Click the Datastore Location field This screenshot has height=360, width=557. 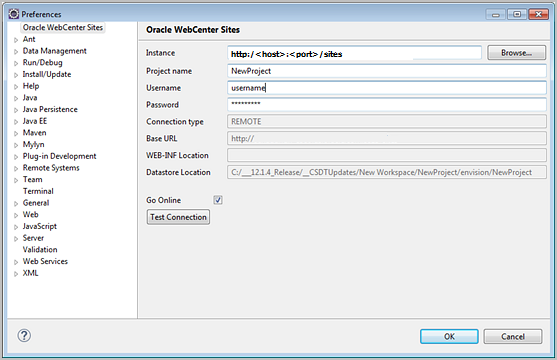click(387, 172)
